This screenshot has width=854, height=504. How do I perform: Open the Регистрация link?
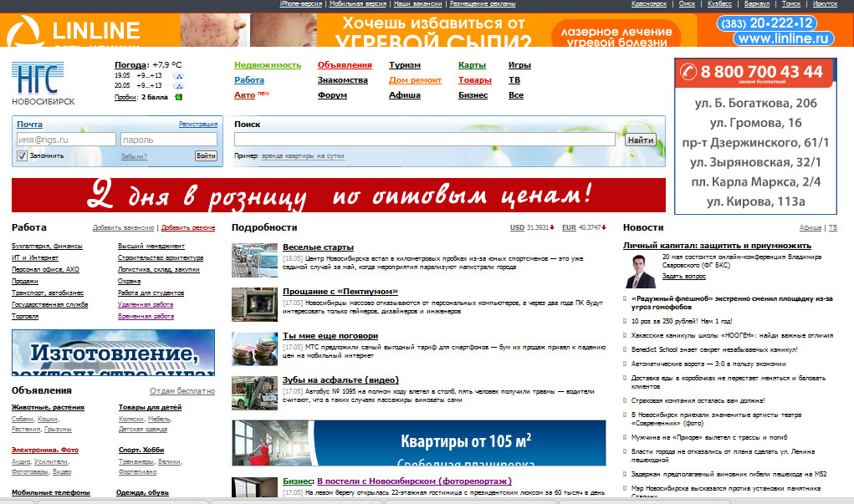tap(198, 124)
